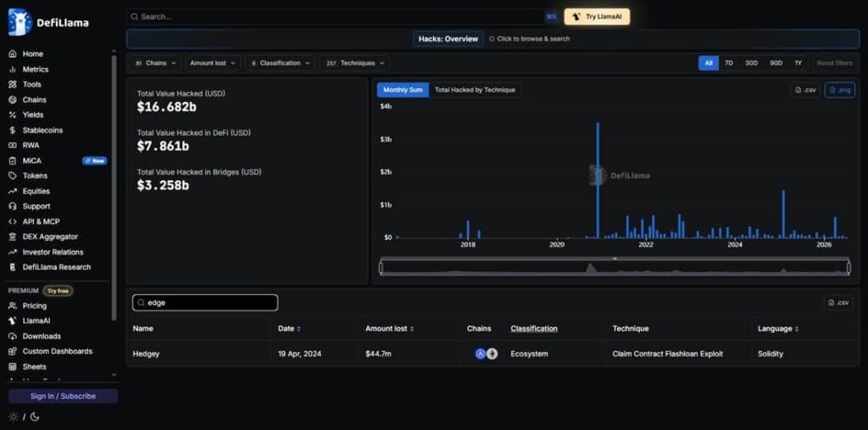Click the Investor Relations icon

[x=12, y=252]
